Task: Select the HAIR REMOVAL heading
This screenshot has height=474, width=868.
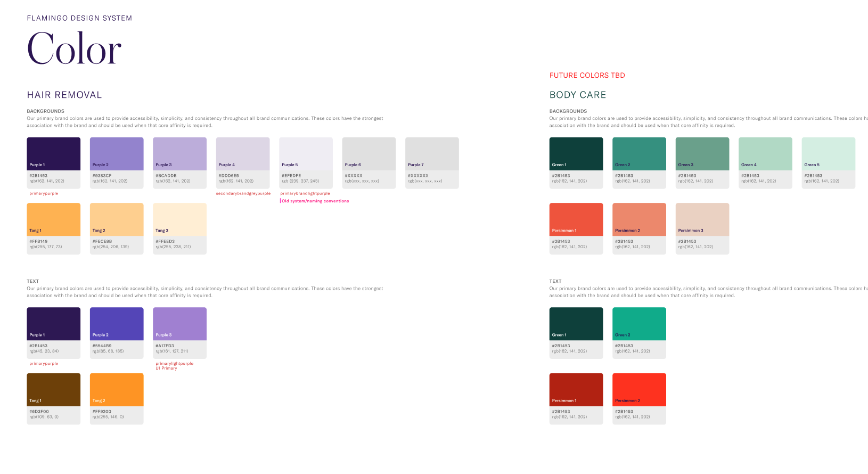Action: coord(64,95)
